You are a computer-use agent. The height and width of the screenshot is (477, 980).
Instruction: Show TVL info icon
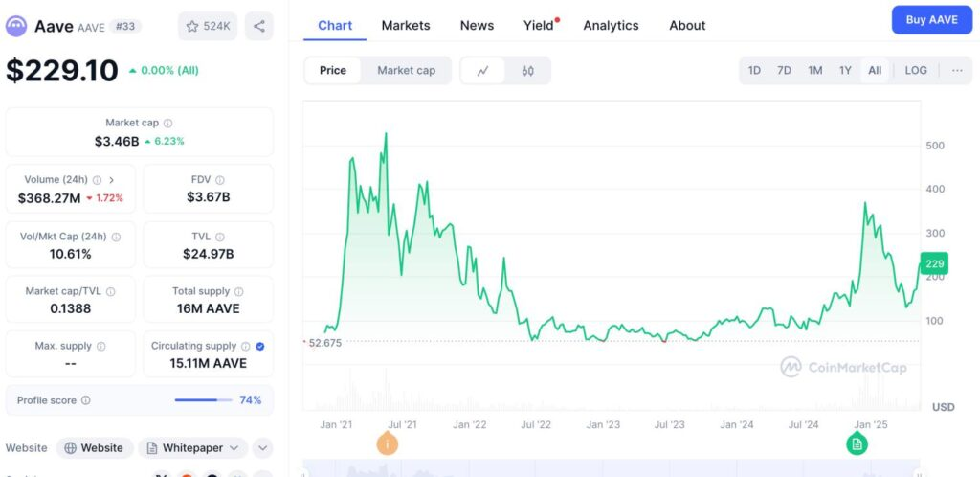(220, 237)
